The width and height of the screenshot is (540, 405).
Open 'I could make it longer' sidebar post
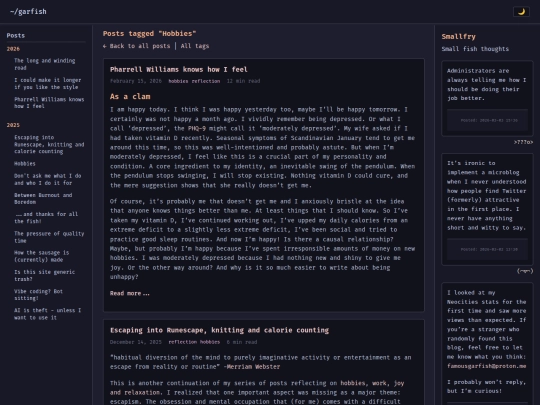(x=48, y=83)
